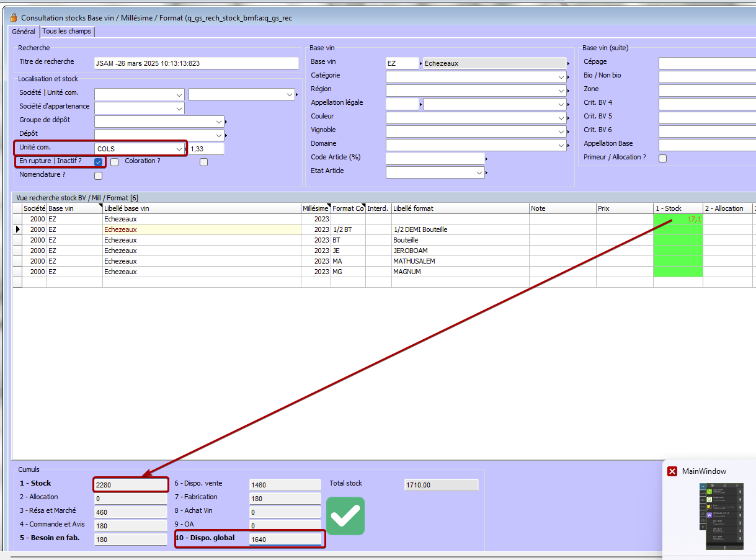
Task: Click the MainWindow preview thumbnail
Action: click(720, 515)
